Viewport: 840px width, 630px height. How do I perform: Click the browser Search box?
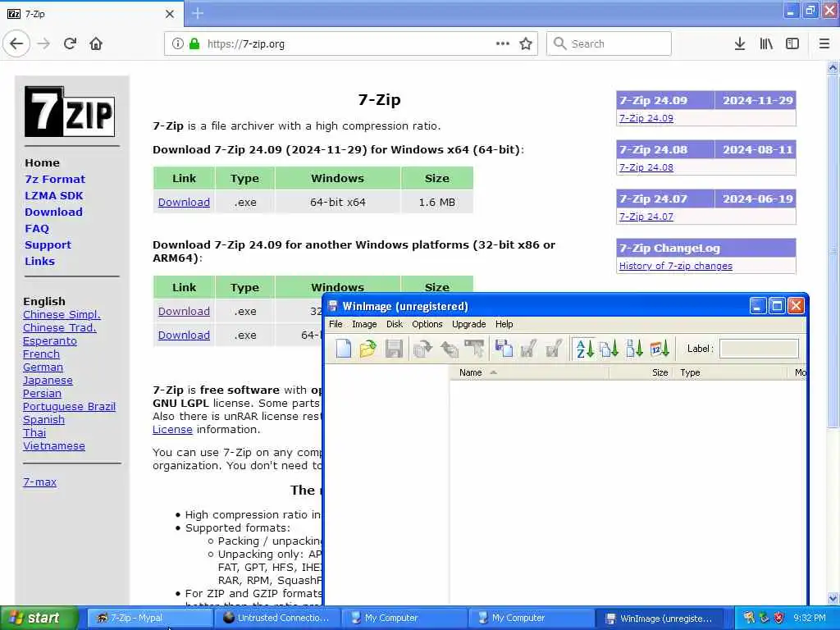pos(609,44)
